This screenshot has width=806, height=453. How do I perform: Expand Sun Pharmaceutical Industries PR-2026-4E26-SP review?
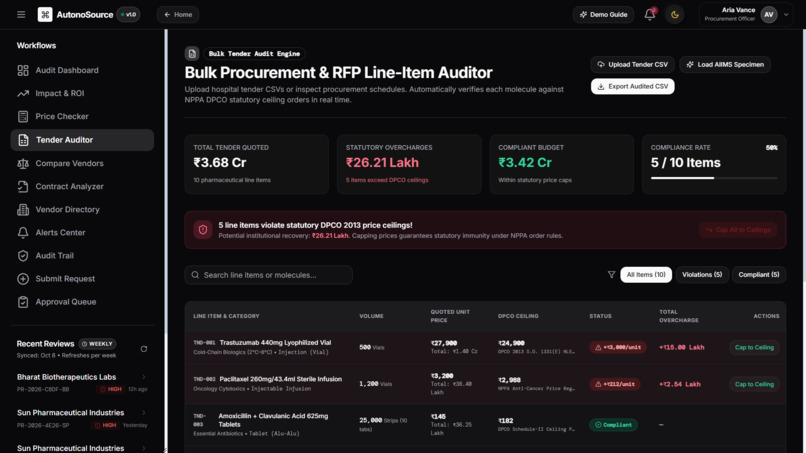(x=82, y=419)
